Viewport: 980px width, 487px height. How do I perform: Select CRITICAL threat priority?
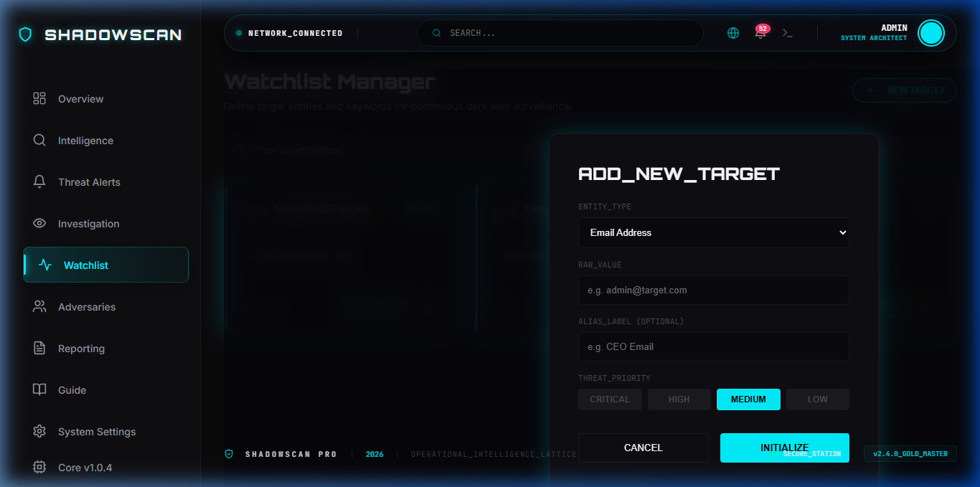[610, 399]
